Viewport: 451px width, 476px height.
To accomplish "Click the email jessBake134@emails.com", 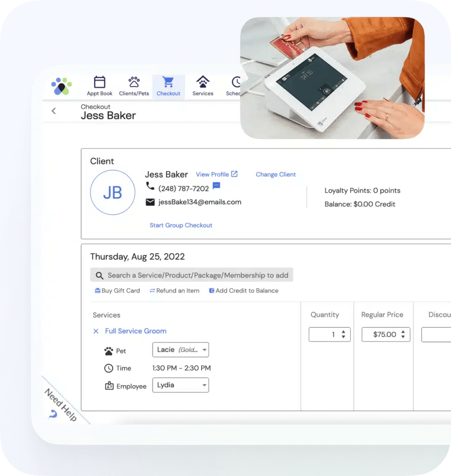I will point(200,202).
